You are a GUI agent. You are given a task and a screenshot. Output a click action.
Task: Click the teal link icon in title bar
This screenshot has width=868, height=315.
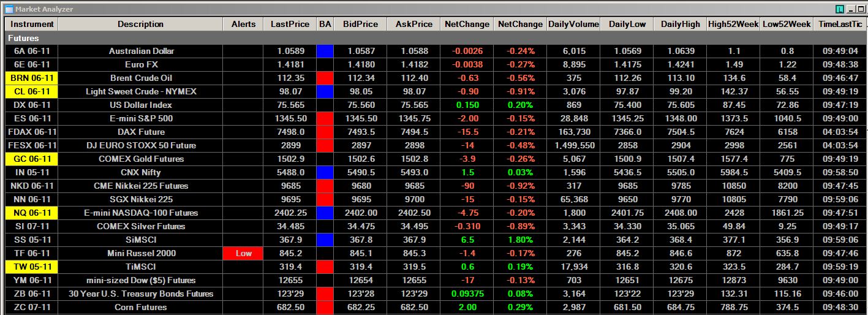click(x=840, y=9)
